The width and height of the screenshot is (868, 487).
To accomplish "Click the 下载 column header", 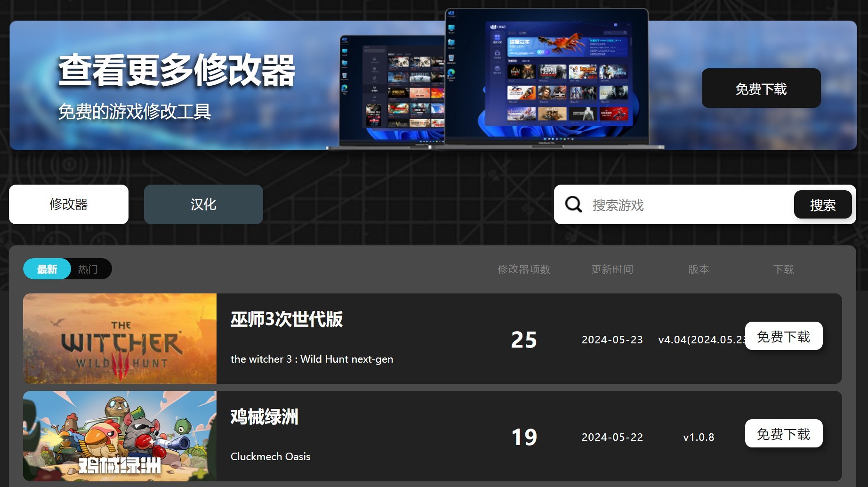I will coord(784,269).
